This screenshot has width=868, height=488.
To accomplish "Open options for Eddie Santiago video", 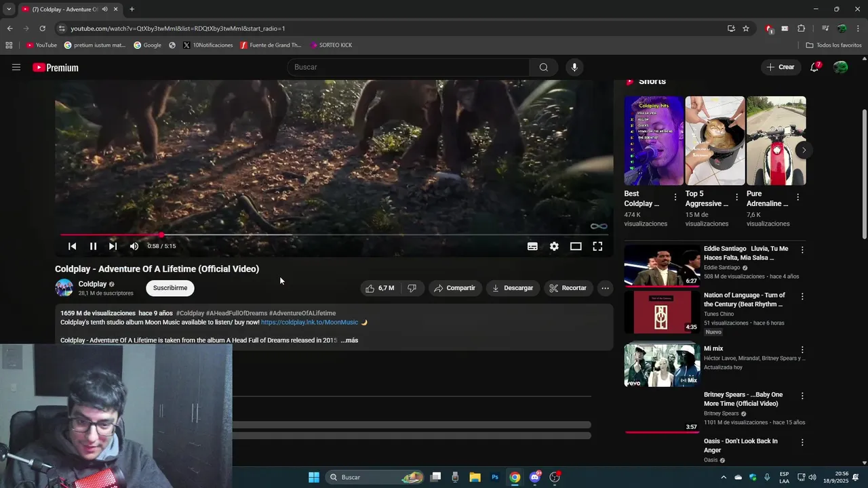I will (802, 250).
